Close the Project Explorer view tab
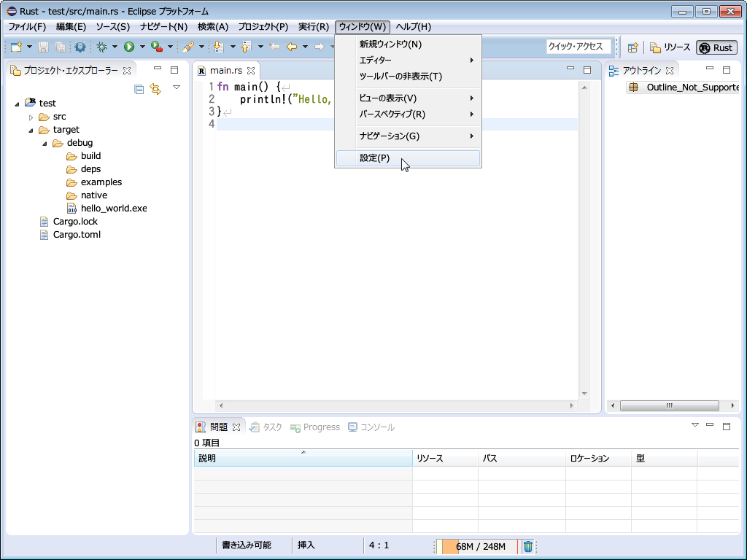This screenshot has height=560, width=747. pos(127,71)
